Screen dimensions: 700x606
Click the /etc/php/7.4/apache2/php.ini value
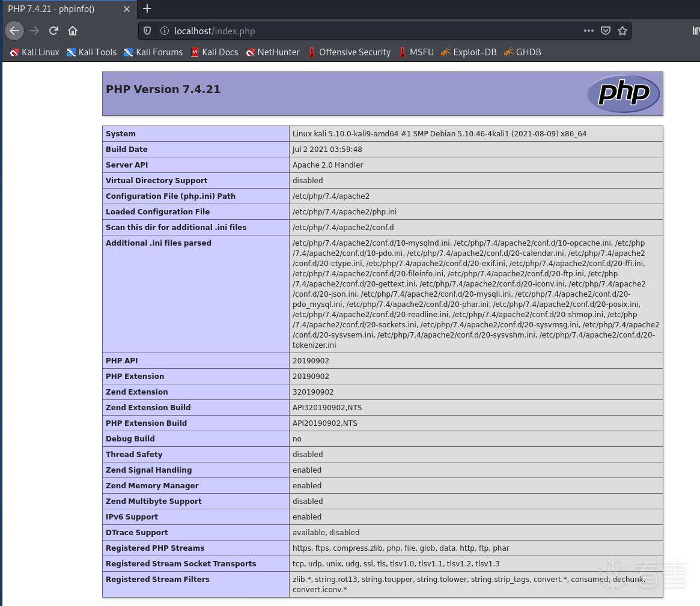tap(344, 211)
